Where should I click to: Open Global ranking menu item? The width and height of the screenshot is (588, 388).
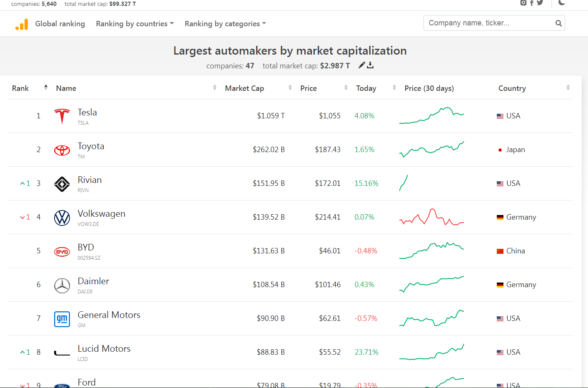click(x=60, y=24)
